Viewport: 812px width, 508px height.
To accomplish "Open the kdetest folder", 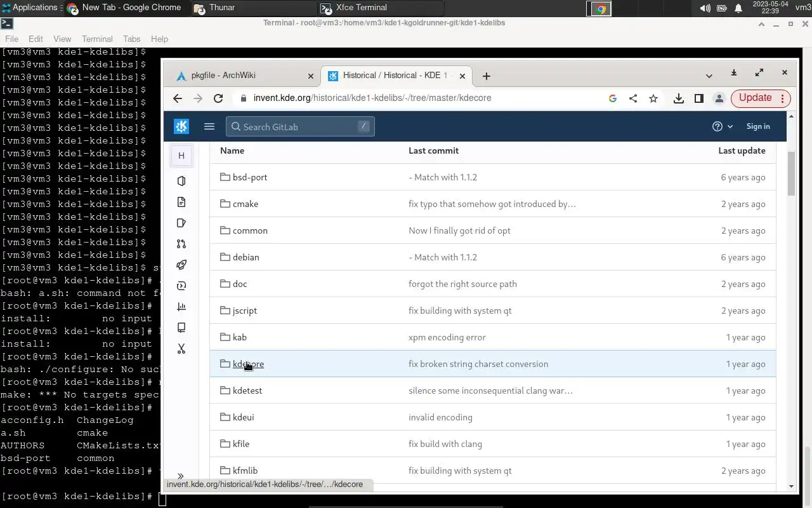I will tap(247, 391).
